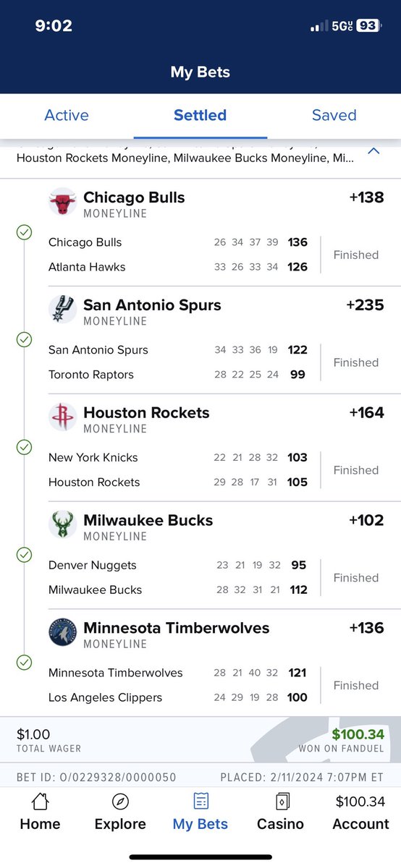The image size is (401, 868).
Task: Select the Settled tab
Action: tap(200, 115)
